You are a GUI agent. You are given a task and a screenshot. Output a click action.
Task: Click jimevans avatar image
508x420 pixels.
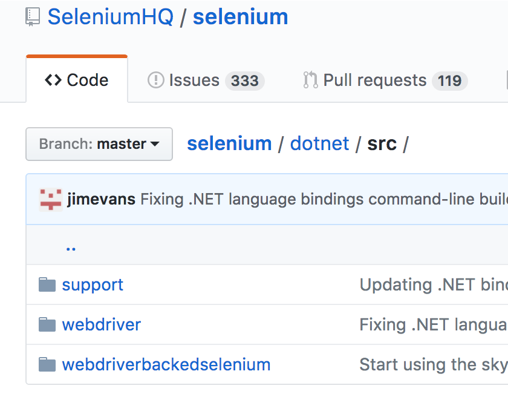(x=51, y=200)
